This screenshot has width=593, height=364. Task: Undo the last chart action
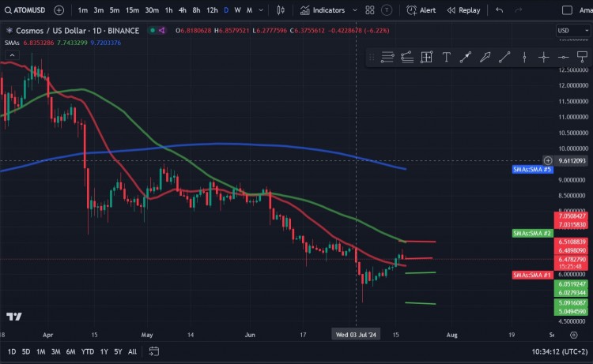499,10
